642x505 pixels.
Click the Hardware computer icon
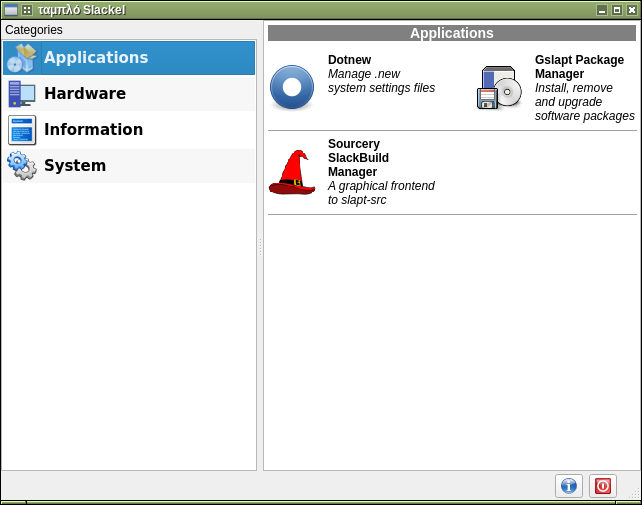pyautogui.click(x=21, y=94)
